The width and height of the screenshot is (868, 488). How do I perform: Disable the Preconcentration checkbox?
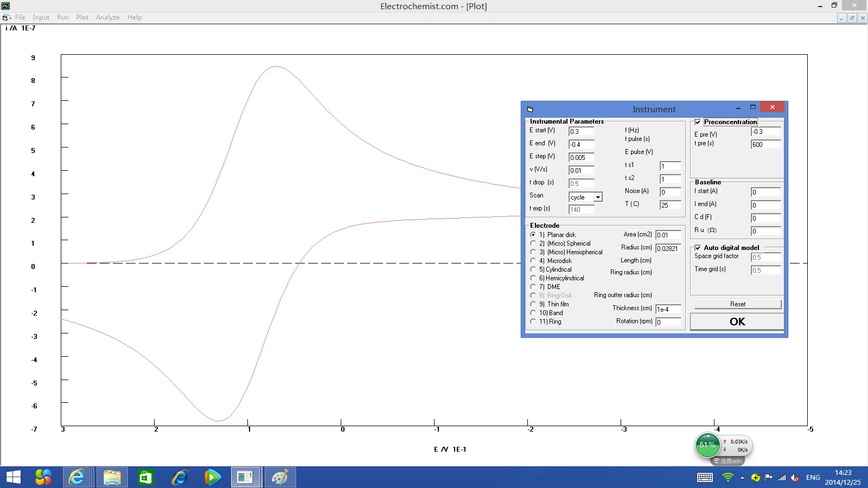698,122
